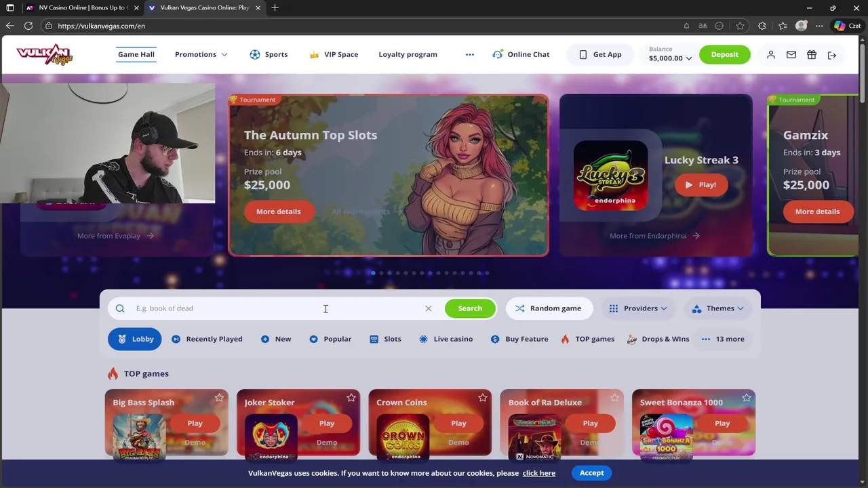Go to Sports section
Image resolution: width=868 pixels, height=488 pixels.
(x=269, y=54)
